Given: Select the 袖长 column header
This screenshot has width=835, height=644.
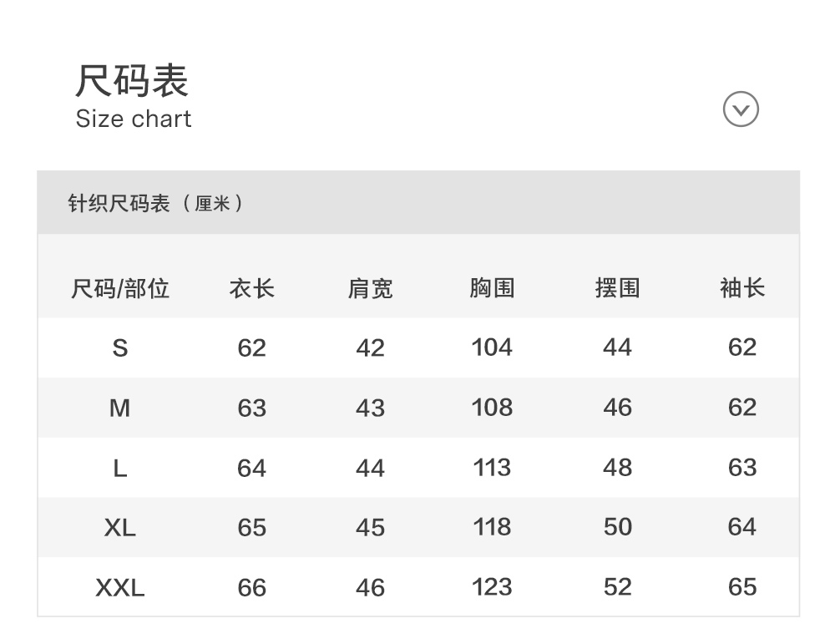Looking at the screenshot, I should (x=741, y=289).
